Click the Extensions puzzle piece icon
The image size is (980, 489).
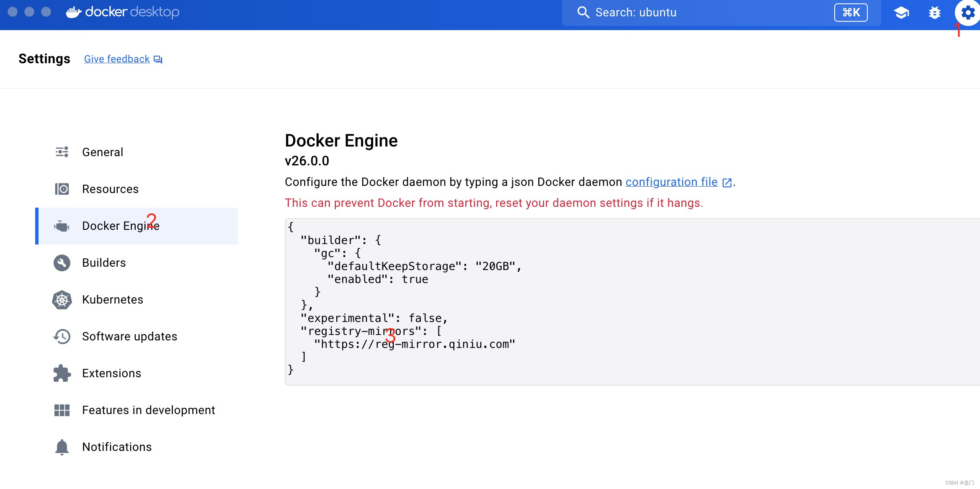[62, 373]
